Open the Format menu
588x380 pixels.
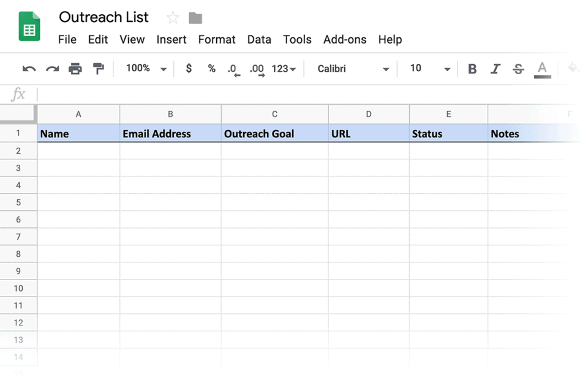[216, 39]
